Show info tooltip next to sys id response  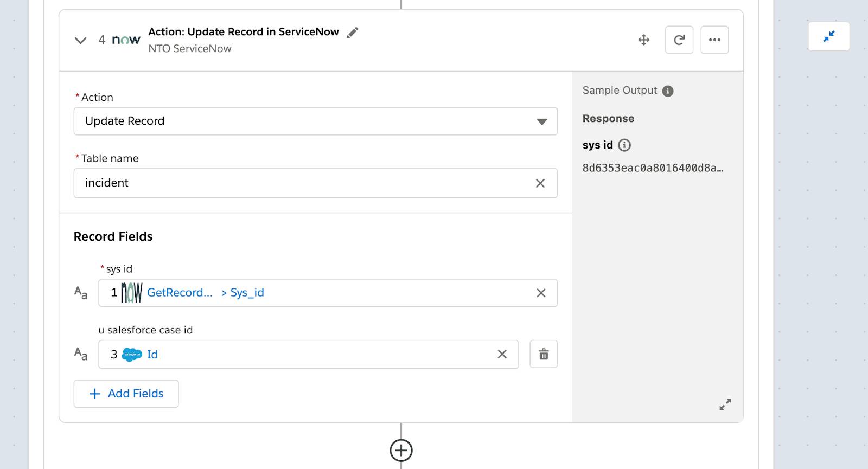click(x=624, y=145)
